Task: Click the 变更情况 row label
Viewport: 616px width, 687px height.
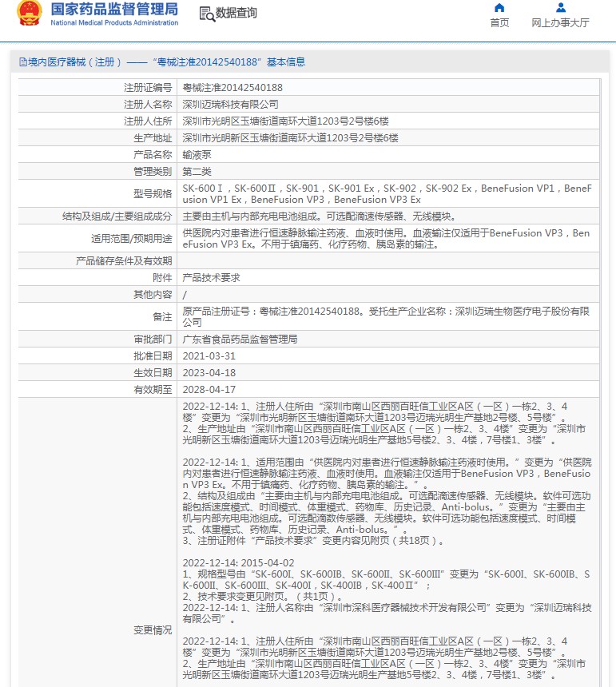Action: [153, 630]
